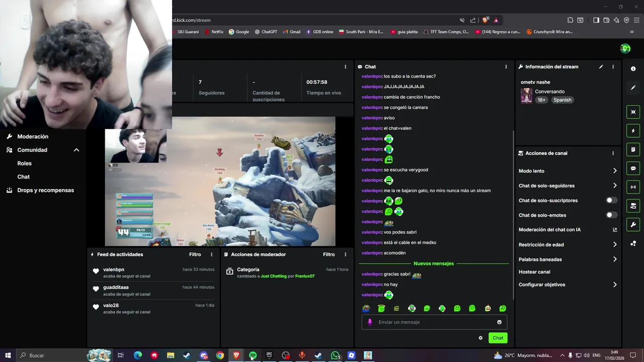This screenshot has height=362, width=644.
Task: Open Información del stream three-dot menu
Action: pos(613,67)
